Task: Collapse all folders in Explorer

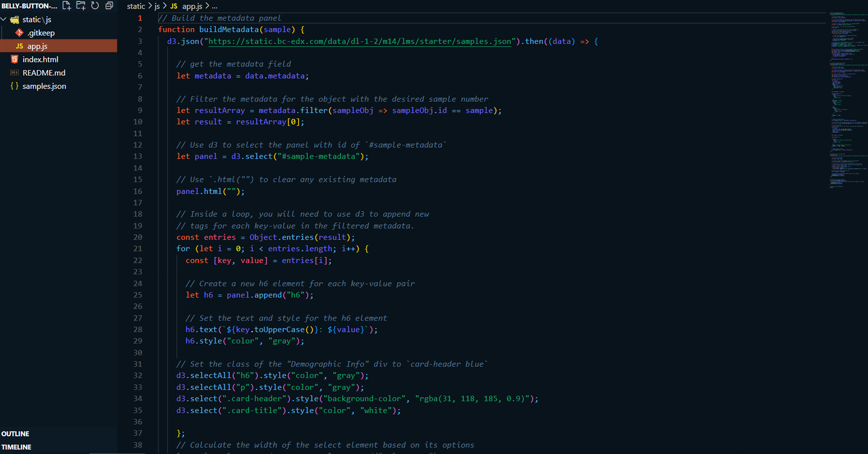Action: 109,6
